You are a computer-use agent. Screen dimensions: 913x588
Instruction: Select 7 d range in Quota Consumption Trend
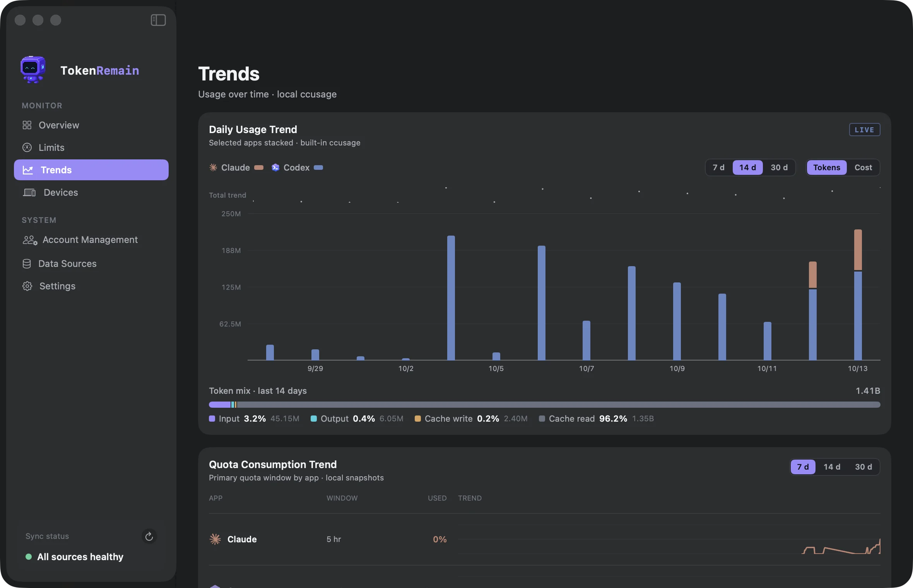[x=803, y=467]
